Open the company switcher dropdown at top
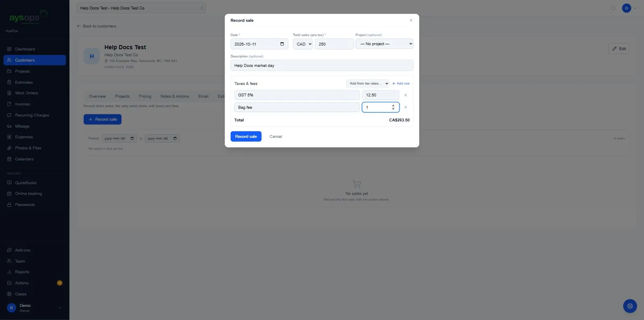The width and height of the screenshot is (644, 320). 141,8
